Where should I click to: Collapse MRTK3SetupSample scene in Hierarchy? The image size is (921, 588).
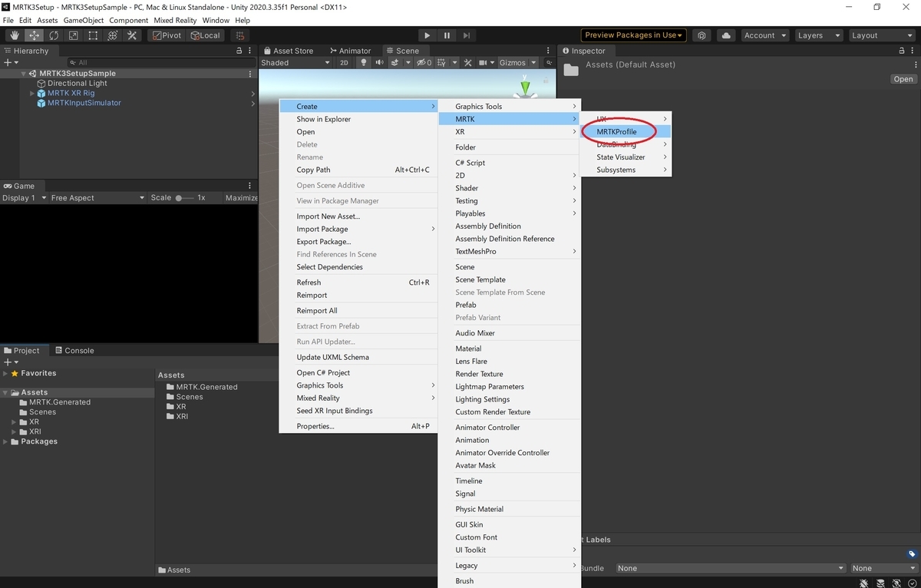(24, 74)
